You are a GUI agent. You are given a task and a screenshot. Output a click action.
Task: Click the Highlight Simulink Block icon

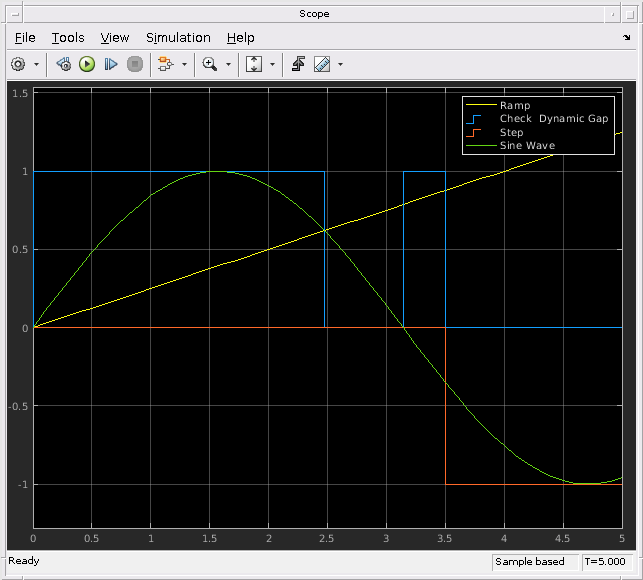click(166, 64)
